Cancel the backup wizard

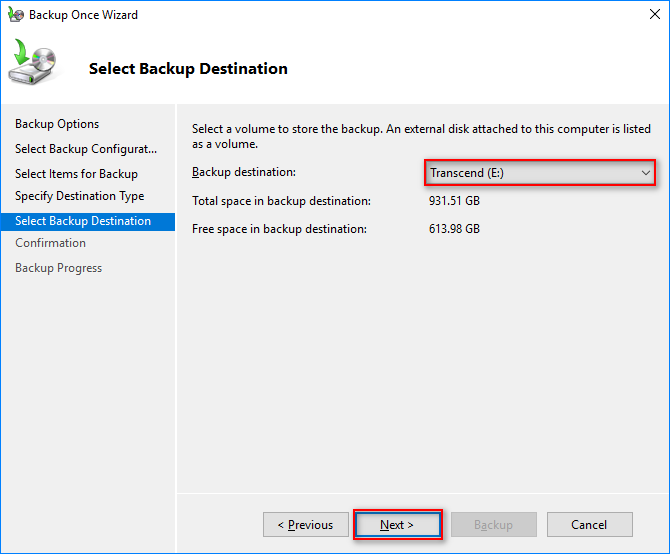pyautogui.click(x=590, y=525)
